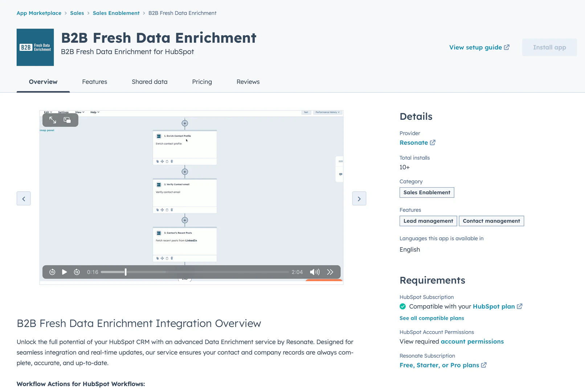Skip back 15 seconds in the video
Screen dimensions: 585x392
coord(52,272)
